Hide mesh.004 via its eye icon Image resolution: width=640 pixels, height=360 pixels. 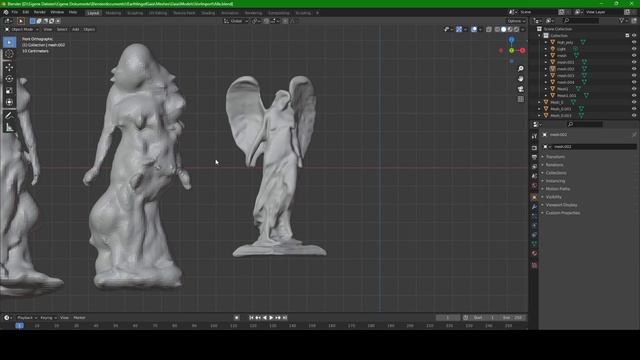click(634, 82)
